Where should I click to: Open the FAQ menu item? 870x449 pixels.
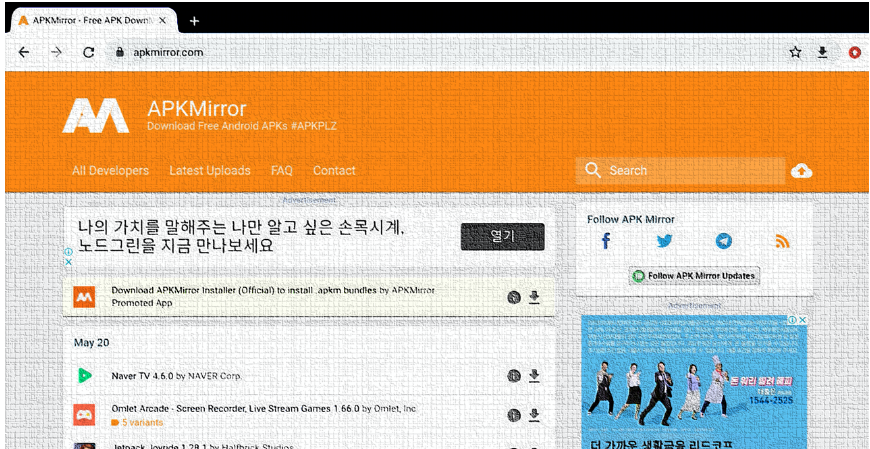pyautogui.click(x=282, y=170)
